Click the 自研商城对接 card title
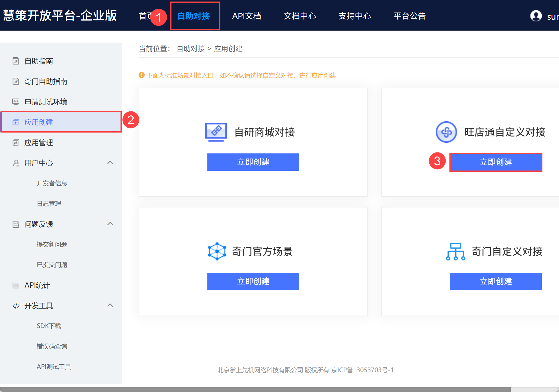This screenshot has height=392, width=559. pos(265,132)
